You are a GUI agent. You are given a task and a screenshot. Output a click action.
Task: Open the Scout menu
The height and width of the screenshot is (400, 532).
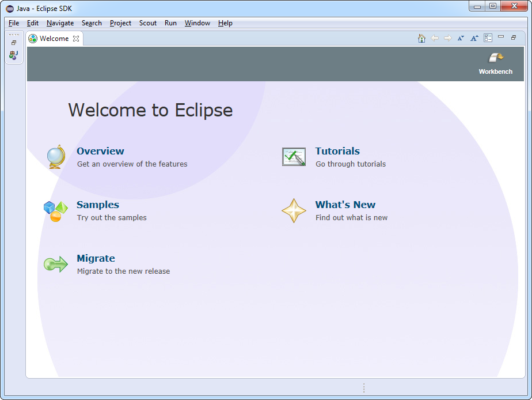tap(148, 23)
